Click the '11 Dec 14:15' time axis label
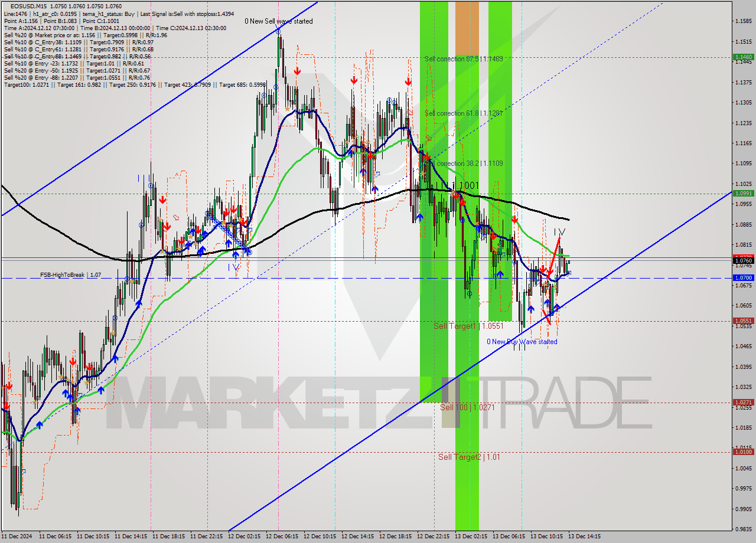The height and width of the screenshot is (543, 756). click(131, 537)
